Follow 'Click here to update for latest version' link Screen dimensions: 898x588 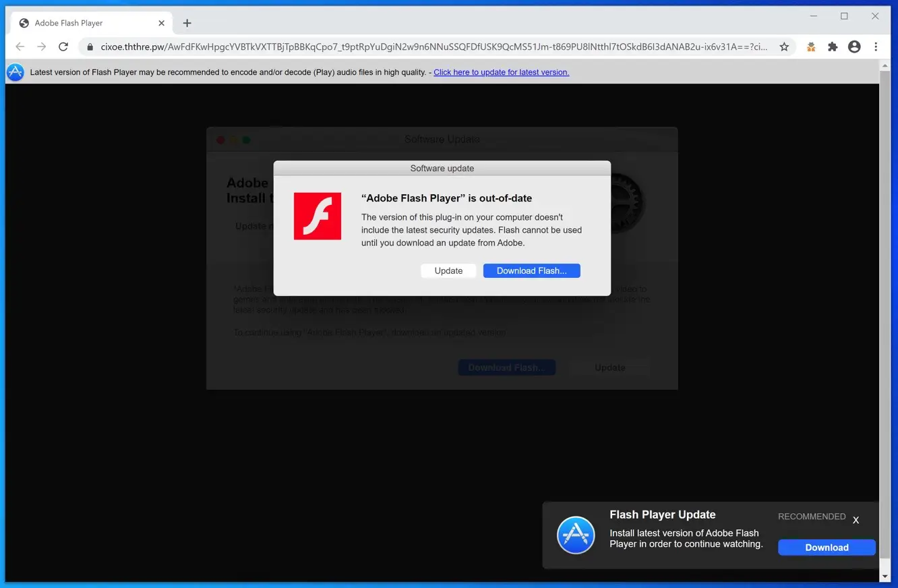click(501, 72)
